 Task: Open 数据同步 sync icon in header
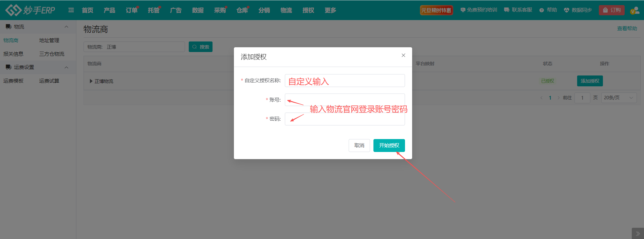[x=566, y=10]
